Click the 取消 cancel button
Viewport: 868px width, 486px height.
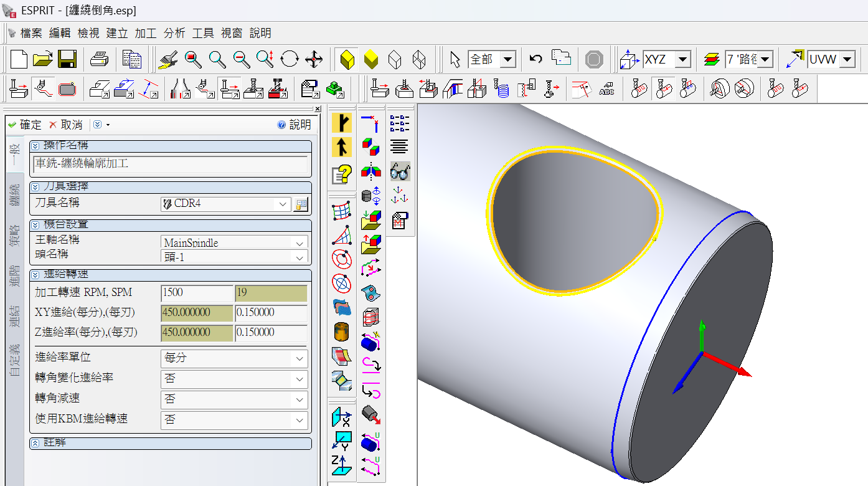66,125
